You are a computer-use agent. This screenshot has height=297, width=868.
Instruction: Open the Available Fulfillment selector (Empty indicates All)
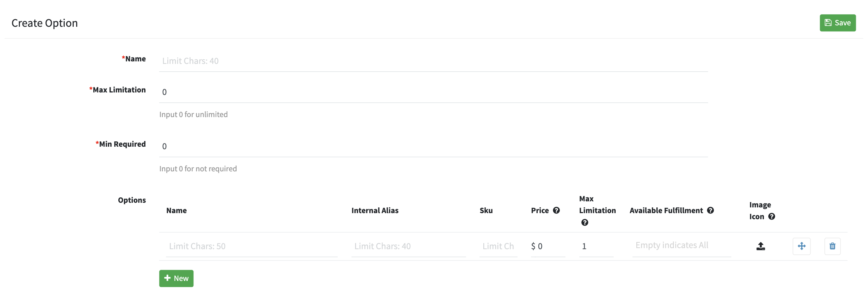(682, 246)
